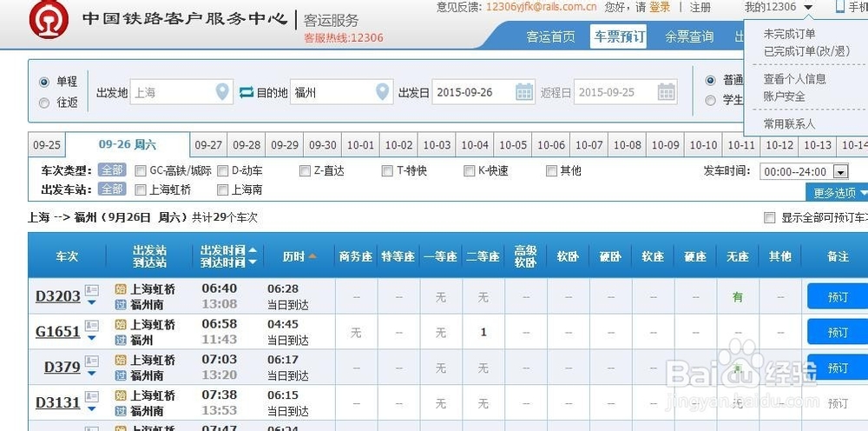This screenshot has height=431, width=868.
Task: Toggle the 我的12306 dropdown arrow
Action: tap(808, 8)
